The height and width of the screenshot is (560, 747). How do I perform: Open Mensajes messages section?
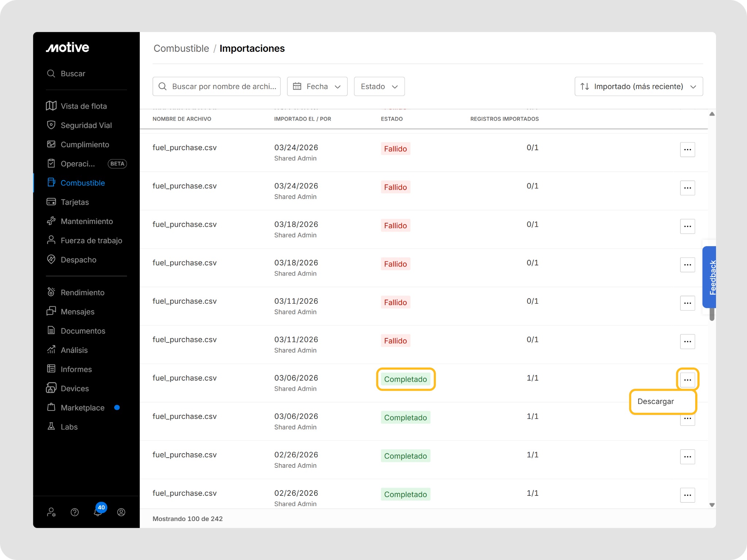coord(71,312)
